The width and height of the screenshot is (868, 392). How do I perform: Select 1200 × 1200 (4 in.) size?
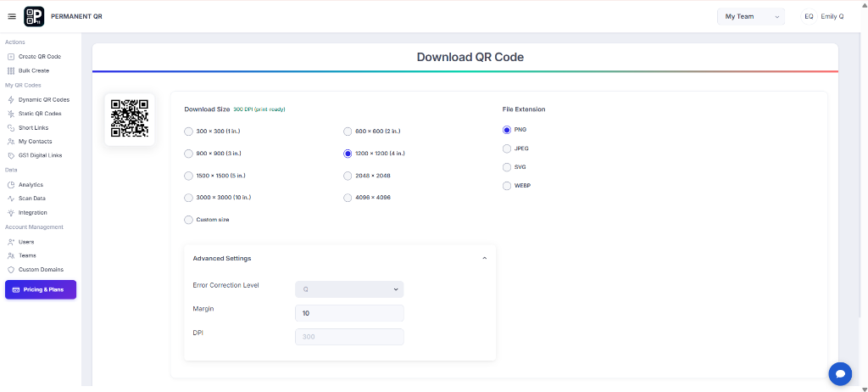coord(348,154)
